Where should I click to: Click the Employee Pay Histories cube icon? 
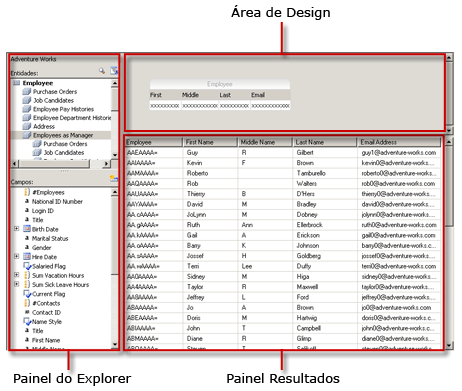(27, 109)
